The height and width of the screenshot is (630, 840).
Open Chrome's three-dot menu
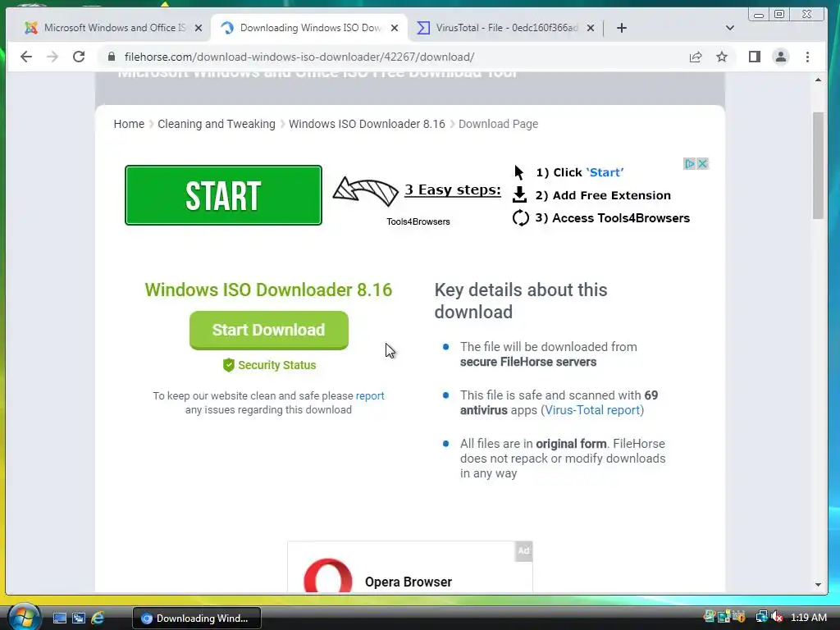click(x=807, y=57)
